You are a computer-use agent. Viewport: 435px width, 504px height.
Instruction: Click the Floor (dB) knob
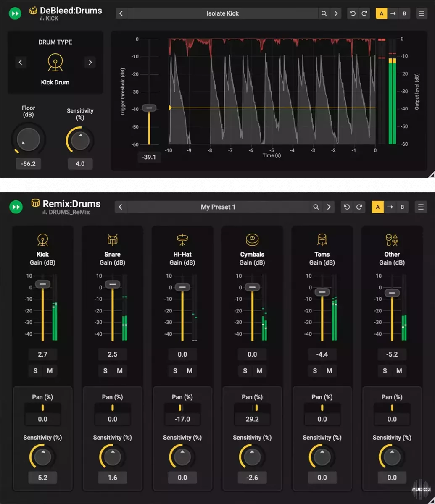click(x=28, y=139)
